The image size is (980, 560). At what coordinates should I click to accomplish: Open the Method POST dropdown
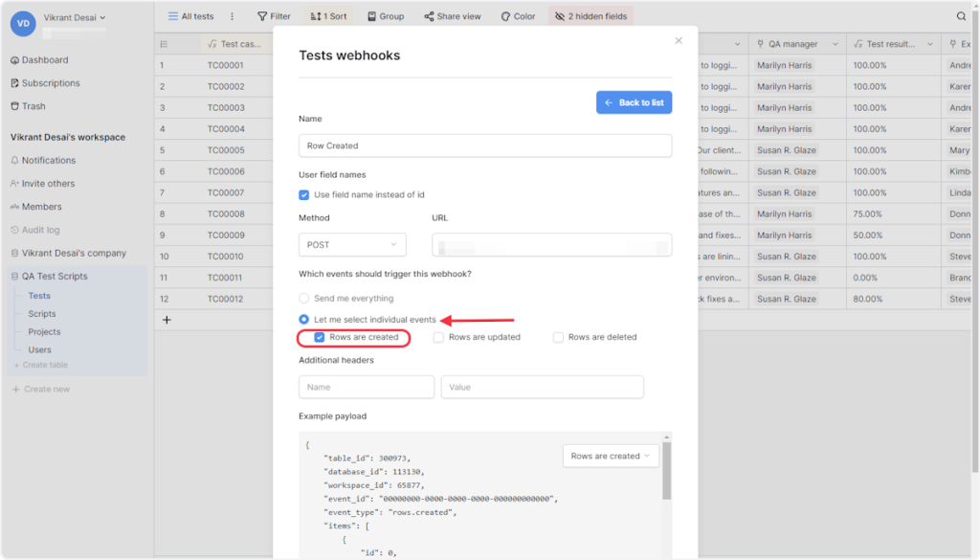coord(351,245)
